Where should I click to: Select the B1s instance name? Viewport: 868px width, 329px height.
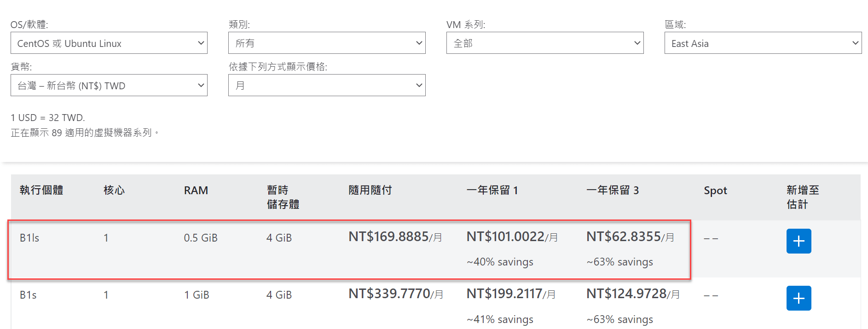tap(28, 295)
